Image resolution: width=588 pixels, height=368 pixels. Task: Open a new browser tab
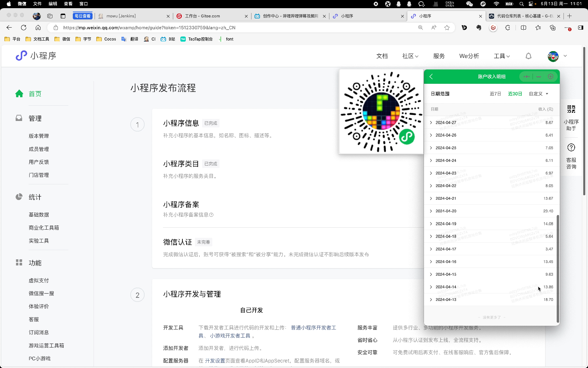click(x=570, y=16)
